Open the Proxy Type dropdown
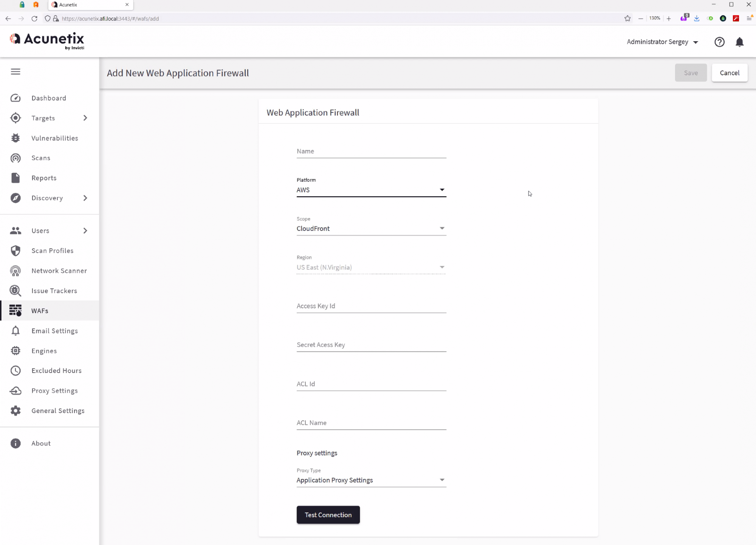Screen dimensions: 756x545 tap(371, 480)
